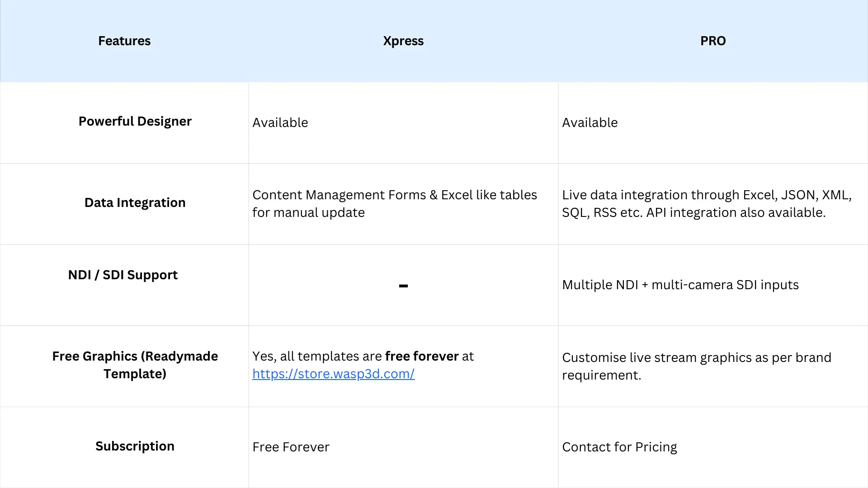868x488 pixels.
Task: Click the NDI / SDI Support label
Action: point(123,275)
